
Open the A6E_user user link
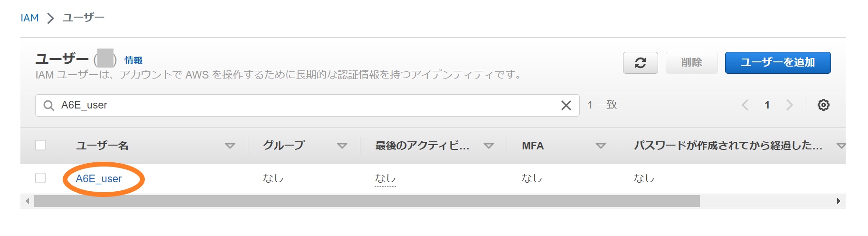pos(99,179)
